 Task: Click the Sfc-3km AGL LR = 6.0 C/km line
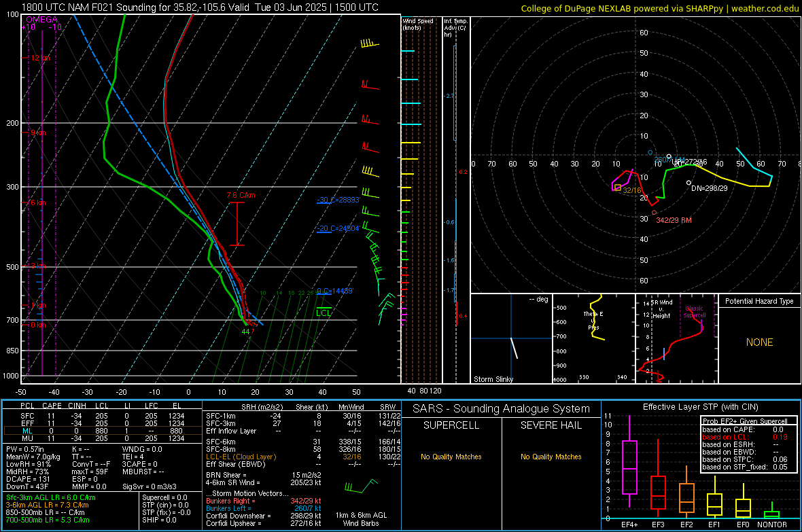tap(51, 497)
